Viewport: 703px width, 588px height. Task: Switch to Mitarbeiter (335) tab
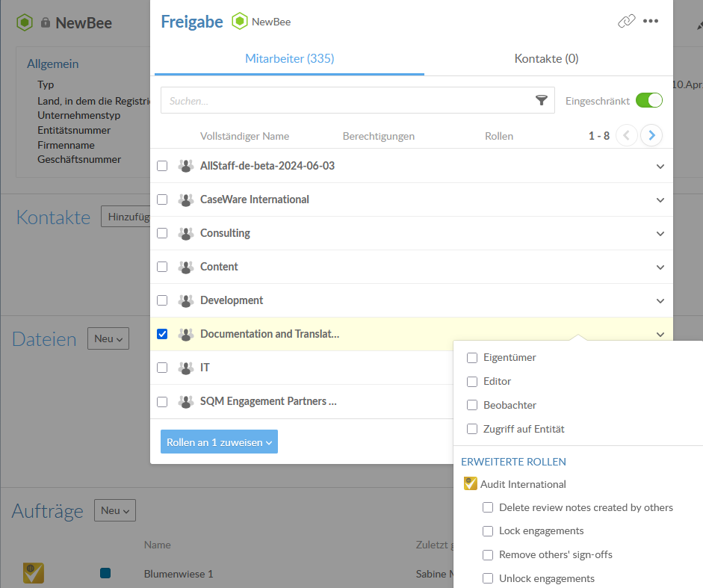click(x=290, y=59)
